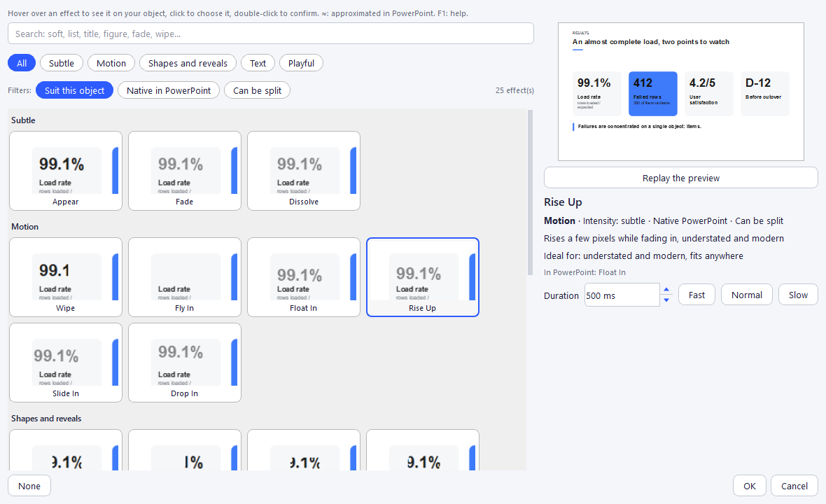Choose the Slide In effect
826x504 pixels.
pos(66,363)
